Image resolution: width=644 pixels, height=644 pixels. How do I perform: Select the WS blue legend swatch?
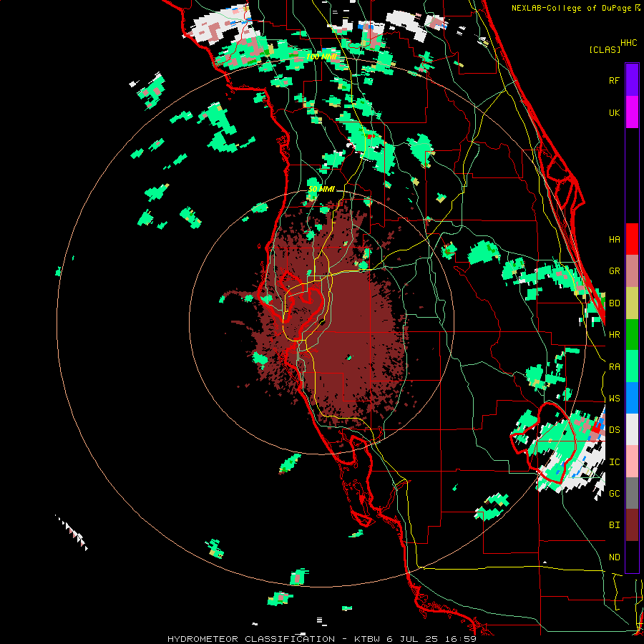(x=632, y=398)
